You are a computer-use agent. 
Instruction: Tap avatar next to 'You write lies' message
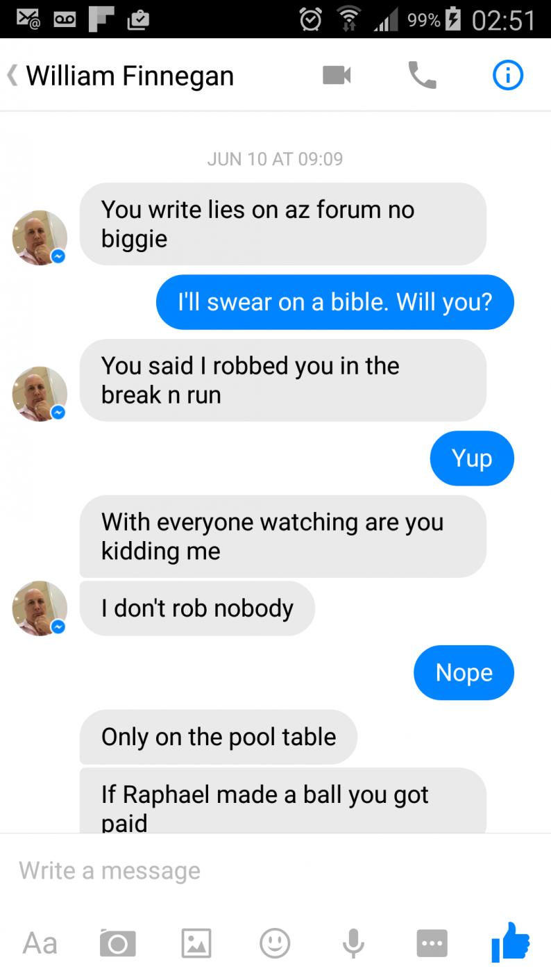(40, 238)
